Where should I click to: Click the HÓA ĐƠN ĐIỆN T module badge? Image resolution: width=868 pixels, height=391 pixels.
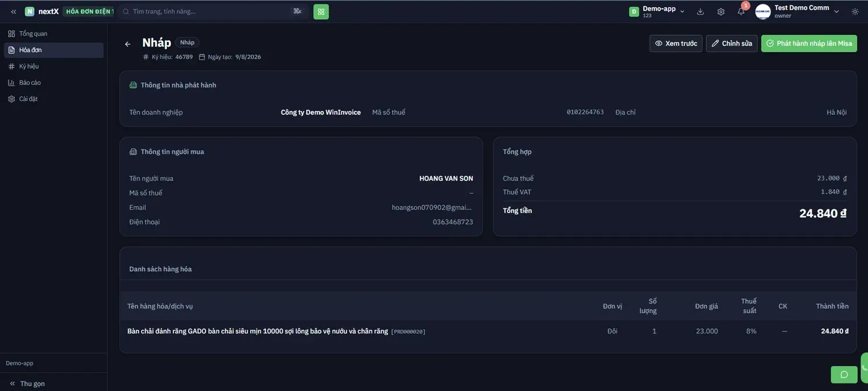click(89, 12)
